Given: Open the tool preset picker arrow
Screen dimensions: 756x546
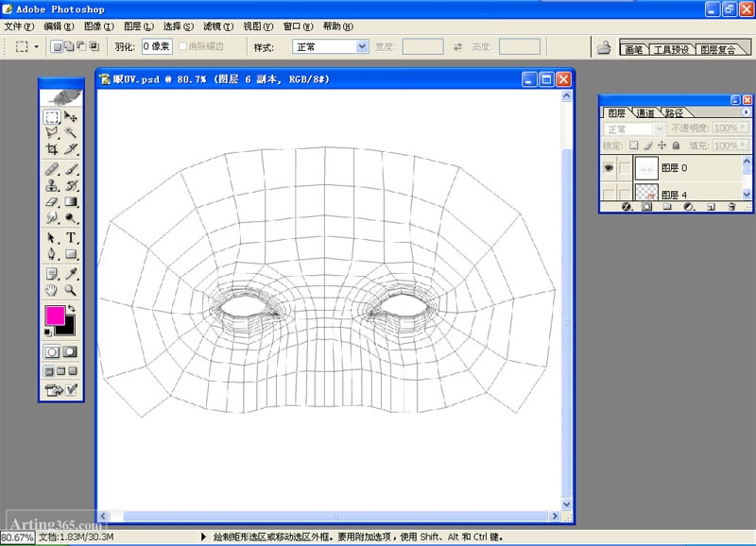Looking at the screenshot, I should pyautogui.click(x=36, y=46).
